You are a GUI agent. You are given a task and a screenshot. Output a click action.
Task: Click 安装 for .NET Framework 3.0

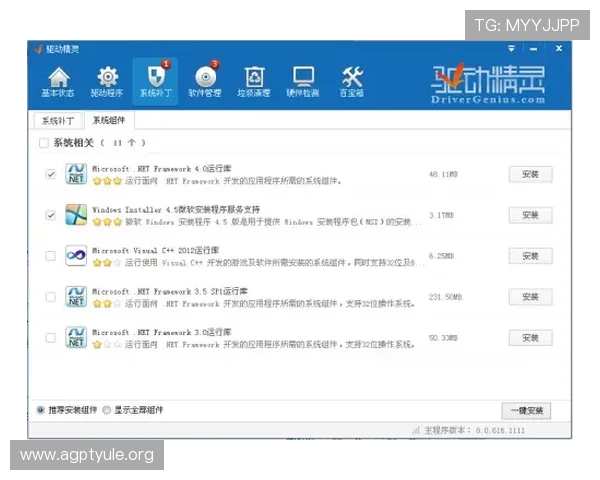tap(530, 338)
